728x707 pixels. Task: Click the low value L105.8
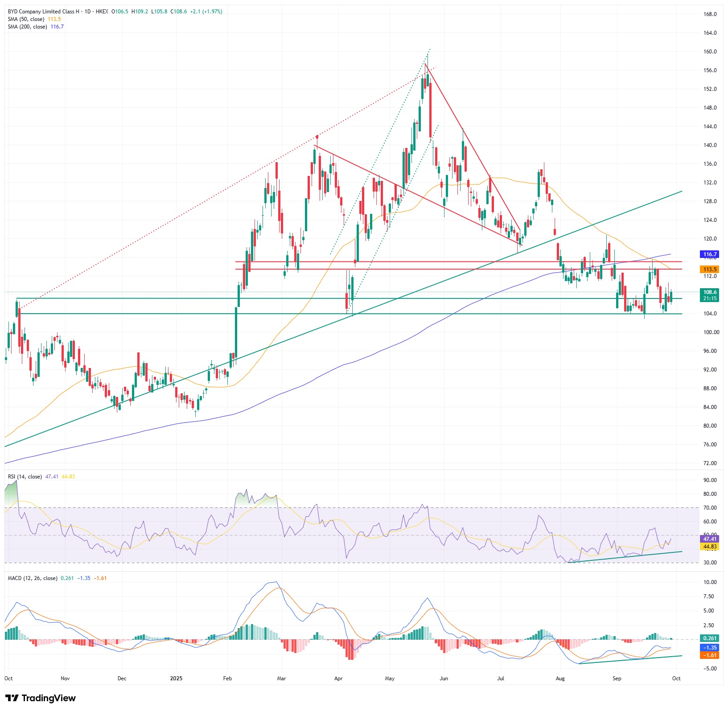pyautogui.click(x=159, y=12)
